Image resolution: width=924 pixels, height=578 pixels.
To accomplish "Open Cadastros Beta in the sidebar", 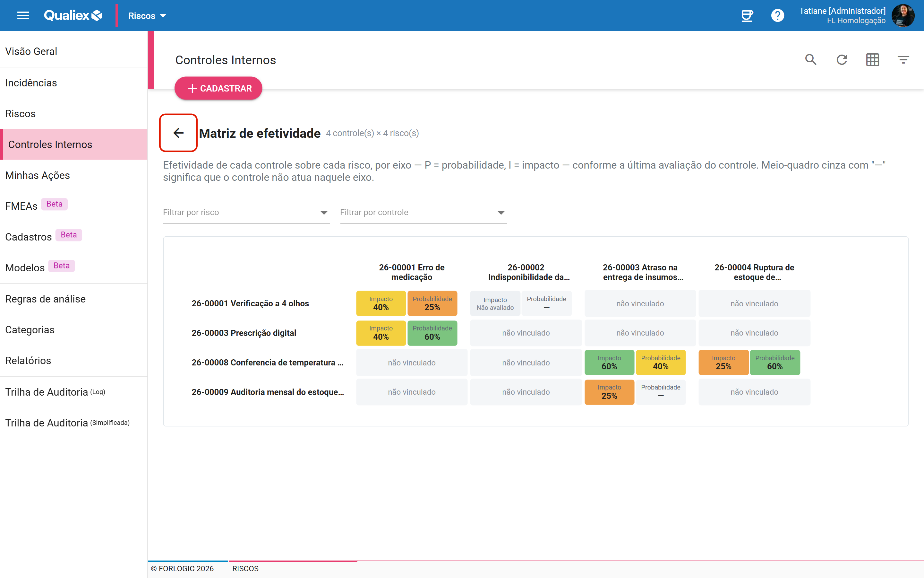I will click(74, 237).
